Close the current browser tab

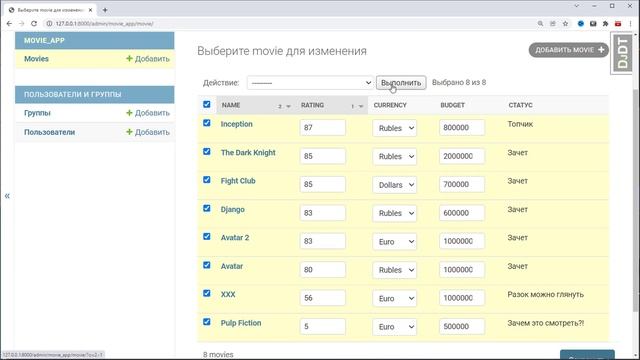tap(90, 10)
